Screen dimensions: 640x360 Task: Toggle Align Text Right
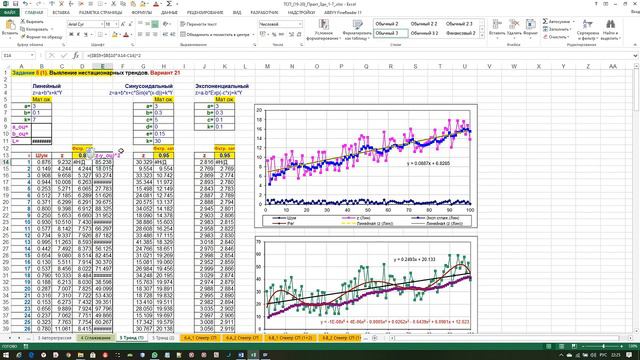point(155,35)
